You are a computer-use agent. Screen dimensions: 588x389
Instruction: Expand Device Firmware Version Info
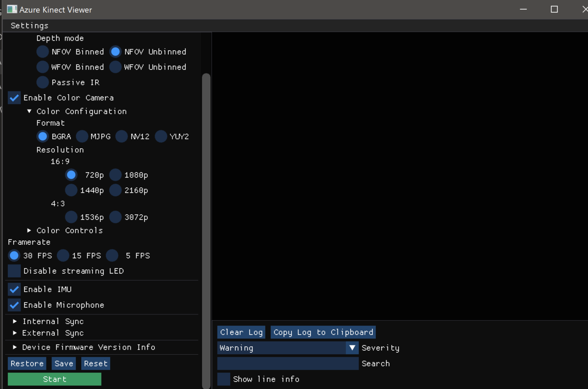pyautogui.click(x=15, y=347)
